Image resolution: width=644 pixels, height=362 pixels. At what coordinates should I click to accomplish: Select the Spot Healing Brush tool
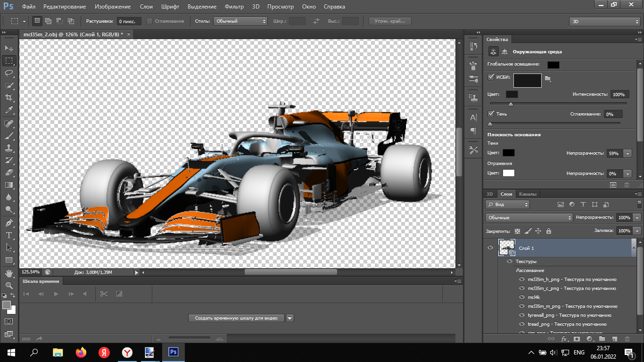tap(9, 123)
